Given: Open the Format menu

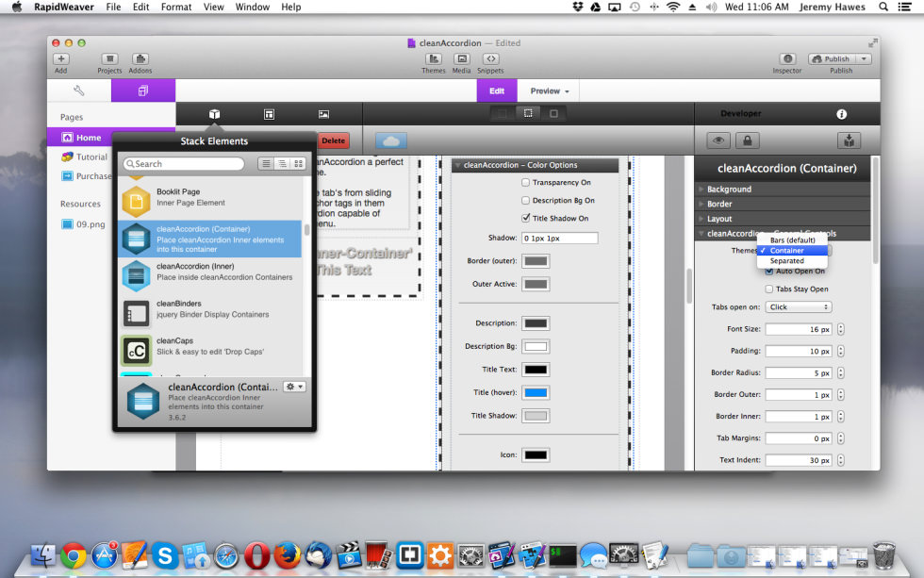Looking at the screenshot, I should tap(176, 7).
